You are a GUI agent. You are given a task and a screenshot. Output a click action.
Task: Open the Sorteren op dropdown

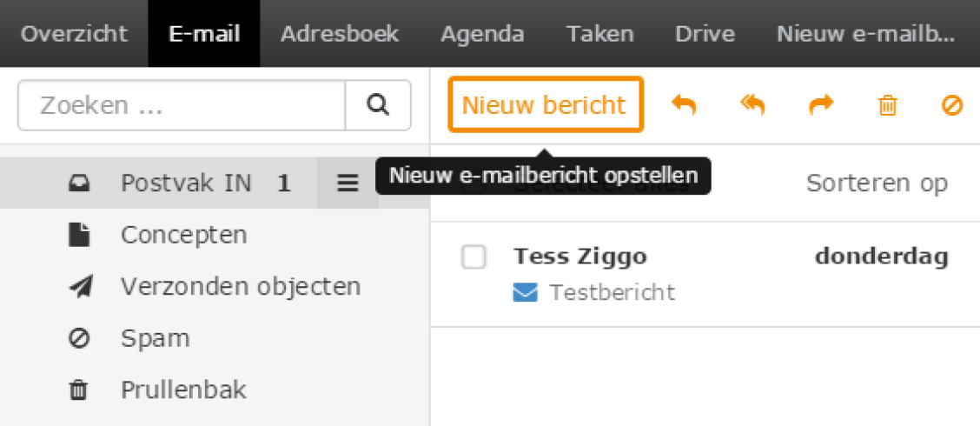pyautogui.click(x=876, y=183)
